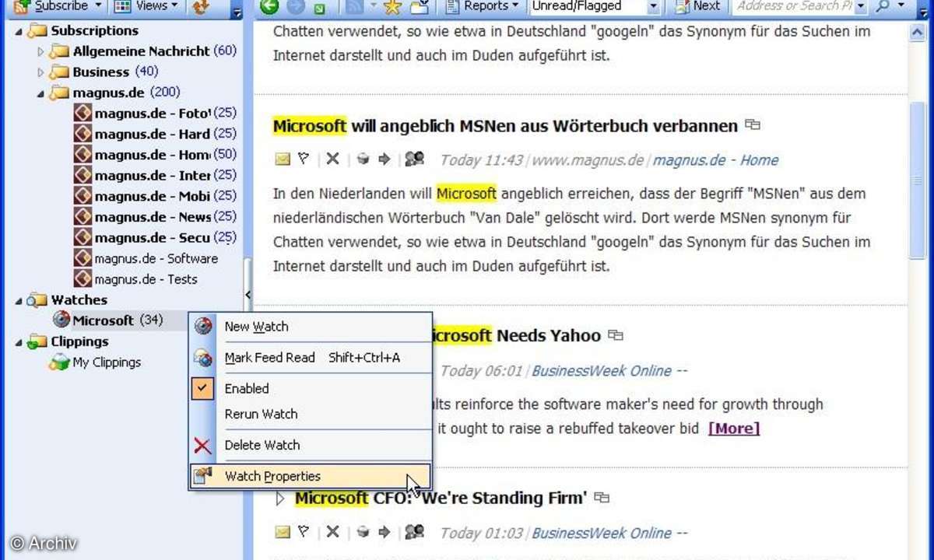Viewport: 934px width, 560px height.
Task: Click the people icon of the MSNen article
Action: (x=414, y=159)
